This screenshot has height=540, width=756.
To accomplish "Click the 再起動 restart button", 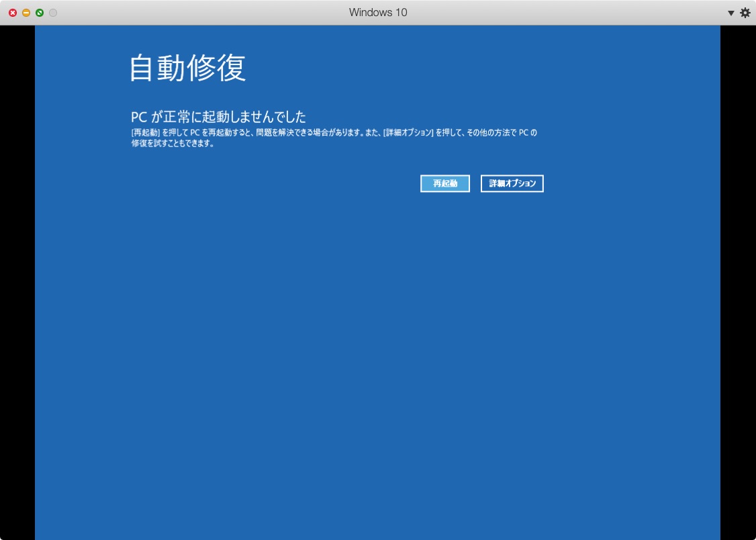I will pos(444,184).
